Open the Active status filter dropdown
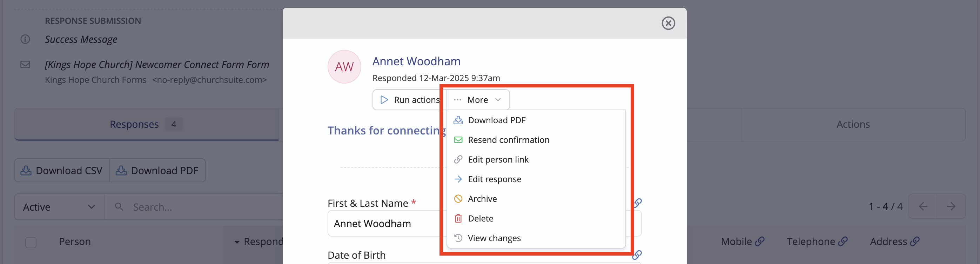 59,207
